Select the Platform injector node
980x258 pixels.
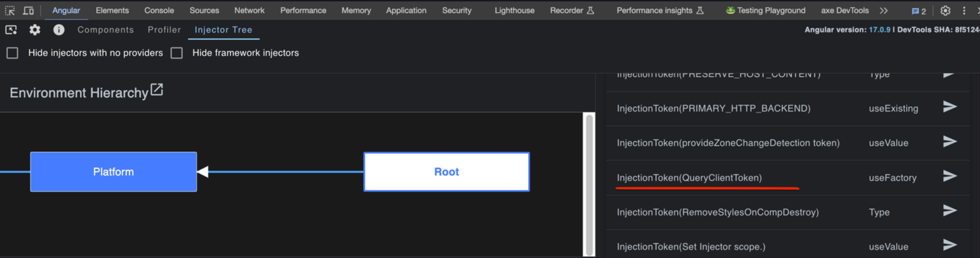[x=113, y=171]
